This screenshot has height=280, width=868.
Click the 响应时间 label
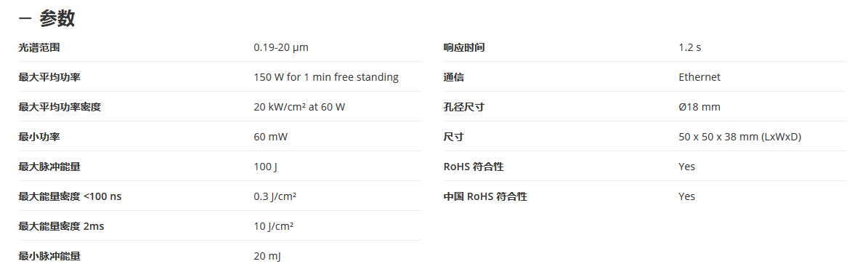pos(464,48)
